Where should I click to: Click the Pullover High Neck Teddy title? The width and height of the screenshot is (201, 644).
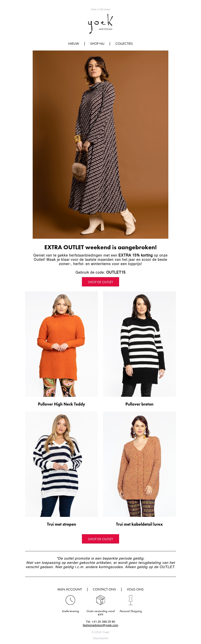click(x=62, y=404)
